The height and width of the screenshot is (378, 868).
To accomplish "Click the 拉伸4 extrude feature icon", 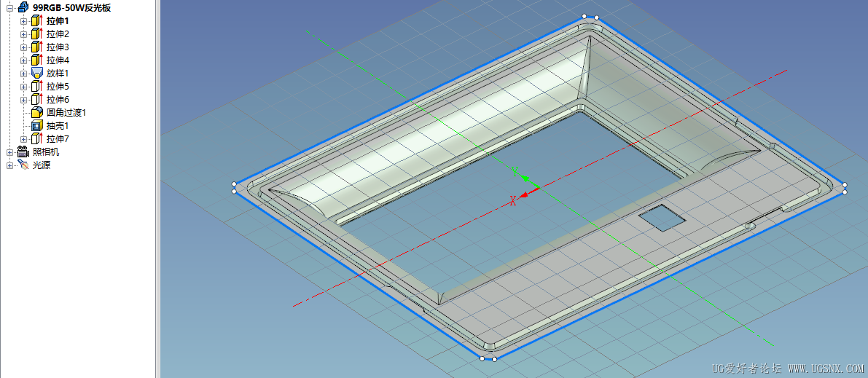I will coord(37,60).
